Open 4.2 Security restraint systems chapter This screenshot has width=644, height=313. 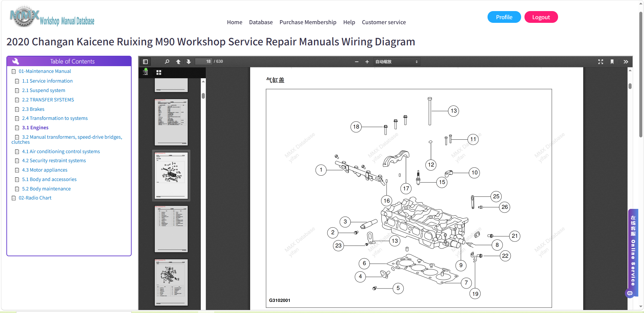pyautogui.click(x=54, y=161)
